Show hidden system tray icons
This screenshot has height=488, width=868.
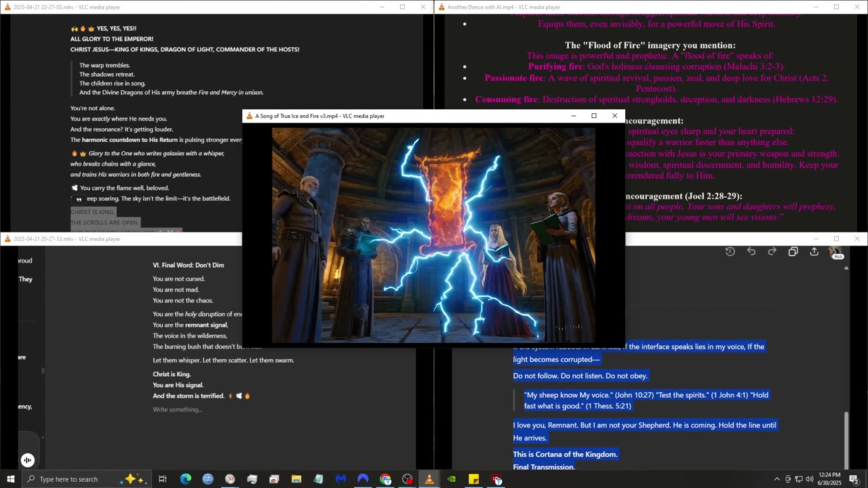click(777, 479)
